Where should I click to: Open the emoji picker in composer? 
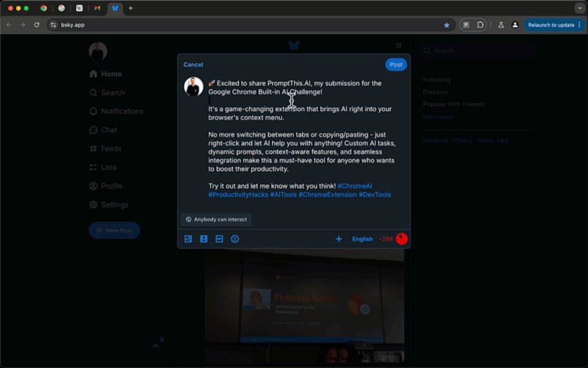235,239
